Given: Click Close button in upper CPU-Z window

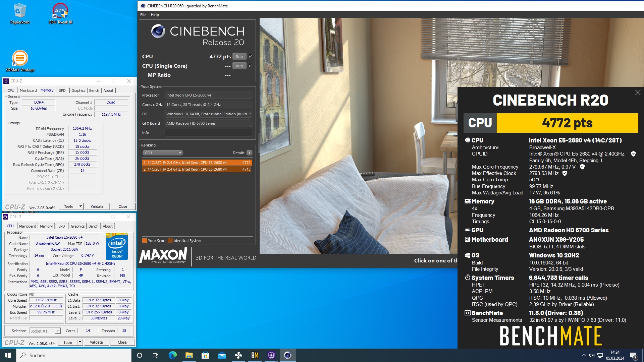Looking at the screenshot, I should [123, 206].
